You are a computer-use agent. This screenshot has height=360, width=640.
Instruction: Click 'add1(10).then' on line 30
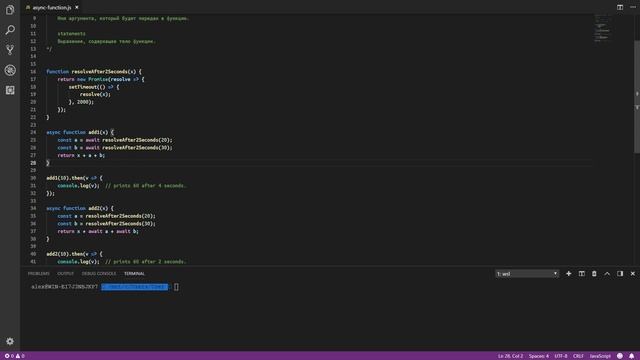(x=65, y=178)
